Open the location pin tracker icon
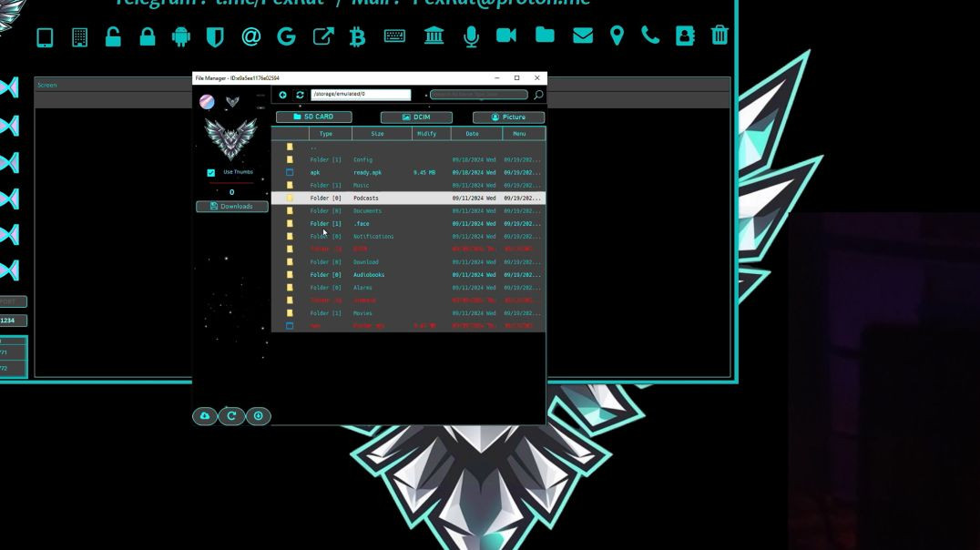The width and height of the screenshot is (980, 550). [x=617, y=36]
